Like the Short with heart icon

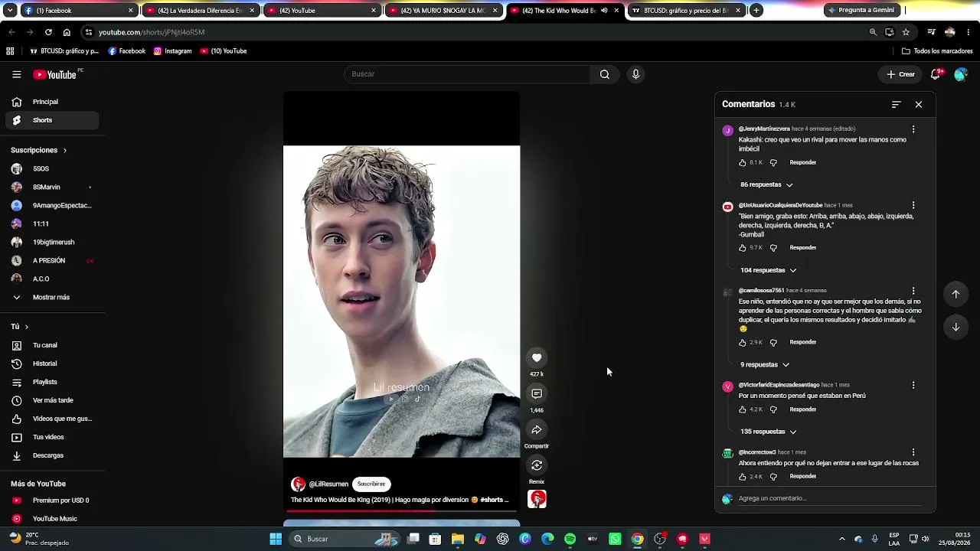tap(537, 357)
